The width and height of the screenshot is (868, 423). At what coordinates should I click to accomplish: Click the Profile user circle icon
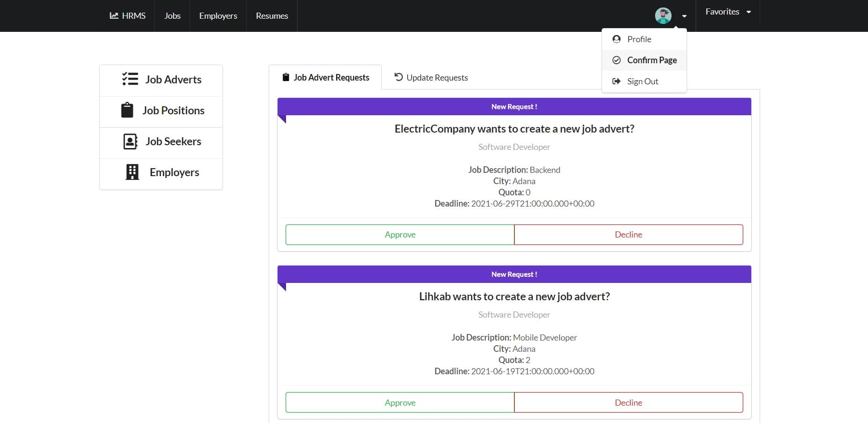tap(616, 39)
